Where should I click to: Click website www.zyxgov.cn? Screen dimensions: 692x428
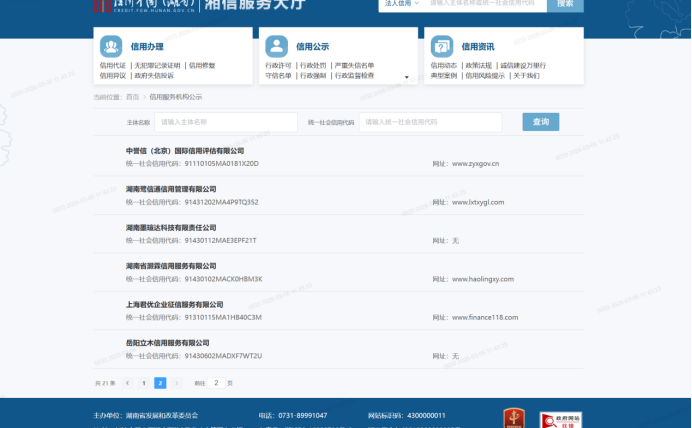tap(475, 164)
